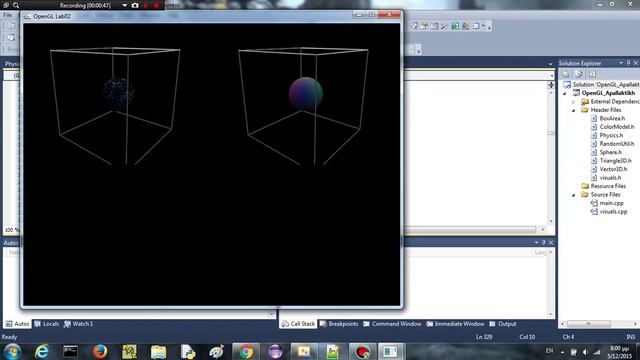Click the red stop button on the recording bar
Image resolution: width=640 pixels, height=360 pixels.
tap(156, 5)
